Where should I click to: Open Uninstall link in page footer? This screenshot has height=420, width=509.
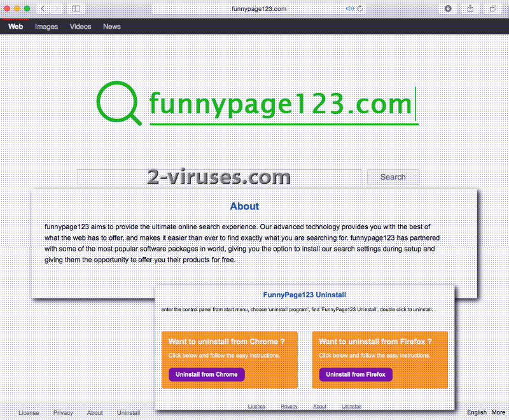click(129, 413)
